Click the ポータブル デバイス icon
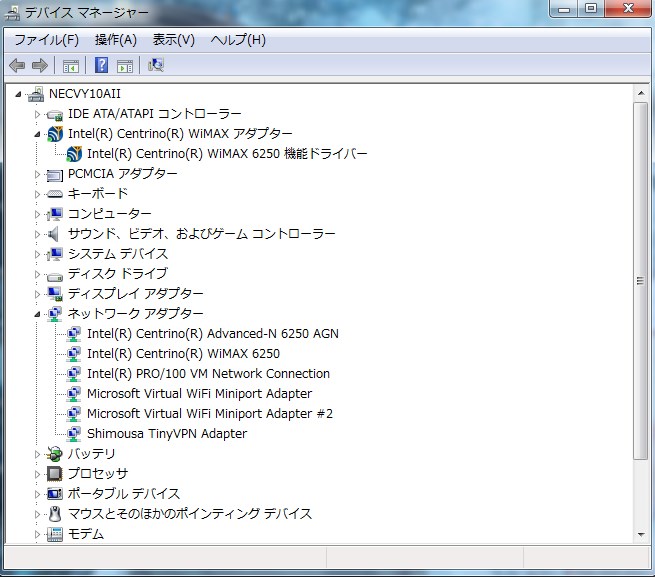Screen dimensions: 655x577 pyautogui.click(x=55, y=494)
